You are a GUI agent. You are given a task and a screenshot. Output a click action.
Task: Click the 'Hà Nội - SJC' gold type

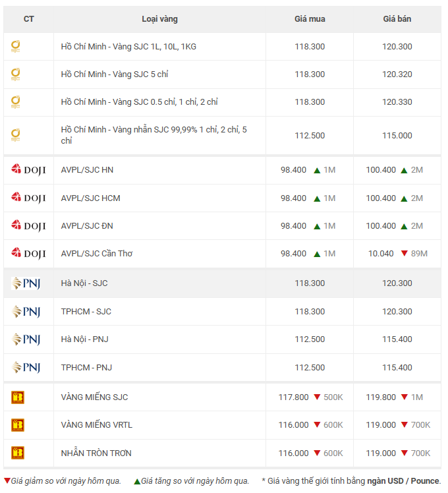(84, 283)
